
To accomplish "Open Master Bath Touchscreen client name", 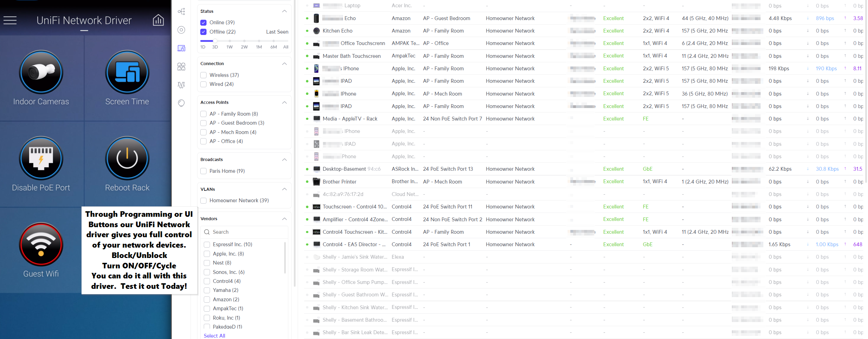I will point(352,56).
